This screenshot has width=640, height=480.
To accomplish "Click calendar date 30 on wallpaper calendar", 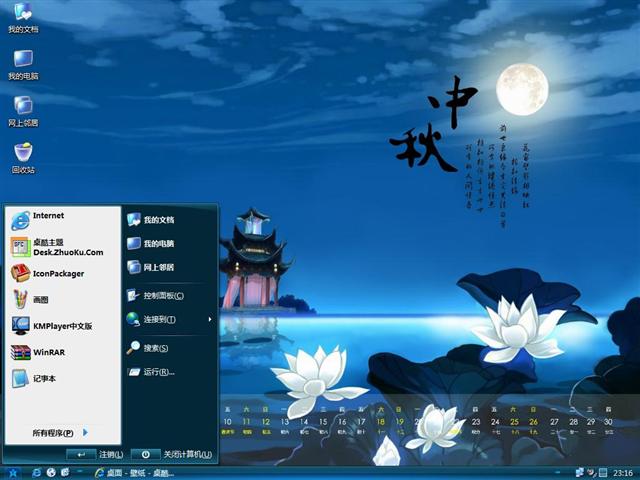I will click(x=608, y=422).
